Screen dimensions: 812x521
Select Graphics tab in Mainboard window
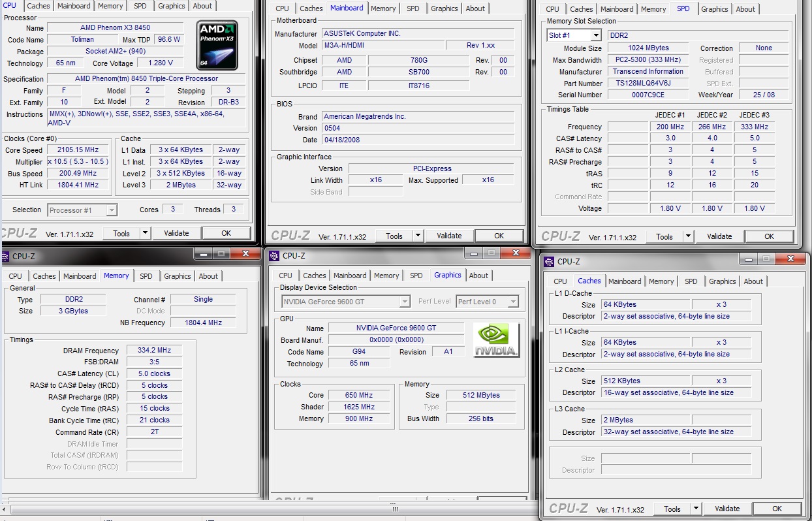[445, 8]
